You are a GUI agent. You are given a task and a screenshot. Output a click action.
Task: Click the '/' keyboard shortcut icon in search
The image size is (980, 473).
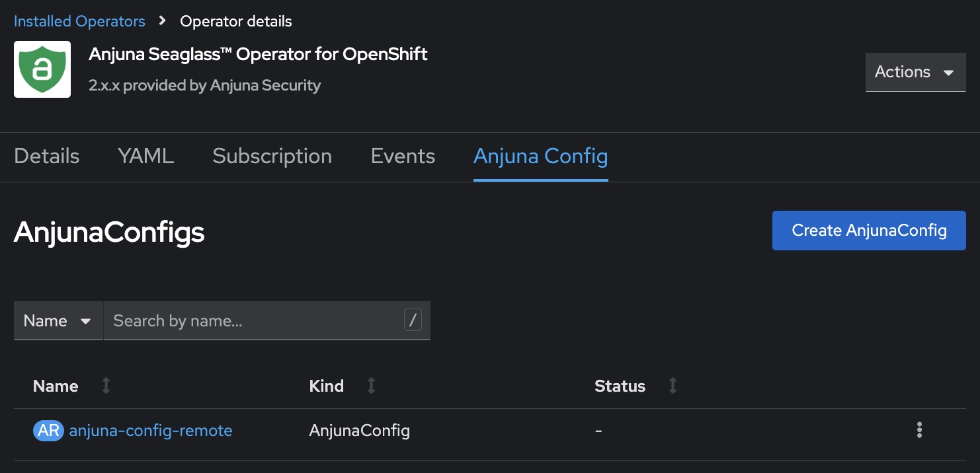click(412, 320)
